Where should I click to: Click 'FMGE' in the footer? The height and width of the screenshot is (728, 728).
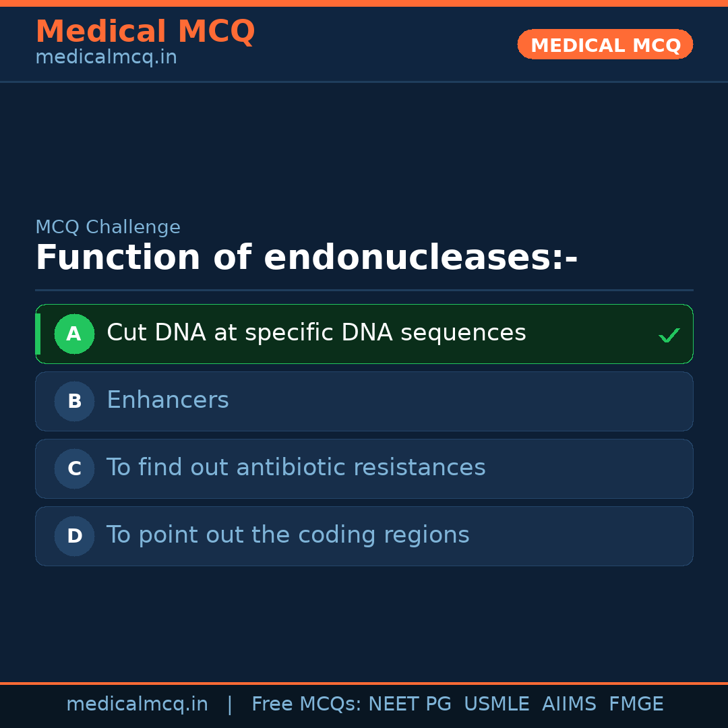pyautogui.click(x=636, y=704)
